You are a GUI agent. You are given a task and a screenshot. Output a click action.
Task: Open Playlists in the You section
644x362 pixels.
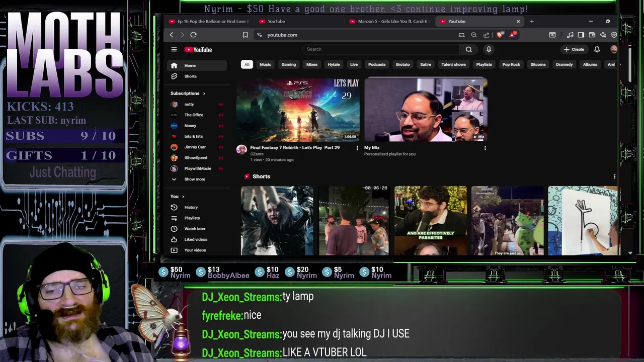pyautogui.click(x=197, y=218)
